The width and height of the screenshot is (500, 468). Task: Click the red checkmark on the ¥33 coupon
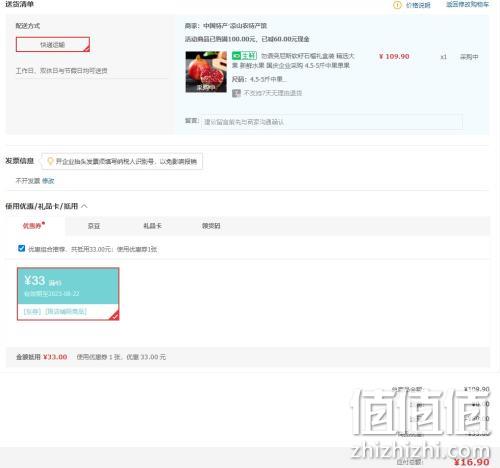click(114, 315)
